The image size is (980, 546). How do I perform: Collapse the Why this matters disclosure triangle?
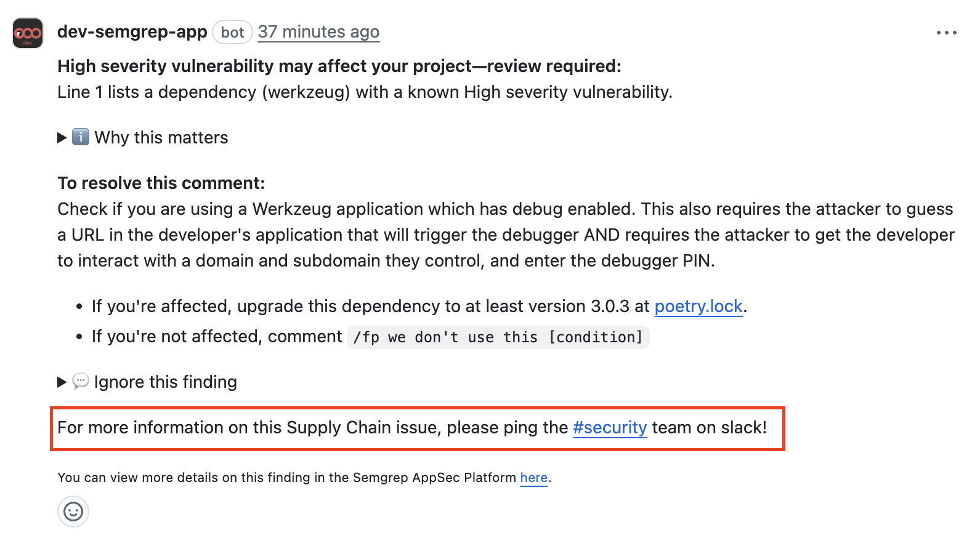(x=62, y=137)
